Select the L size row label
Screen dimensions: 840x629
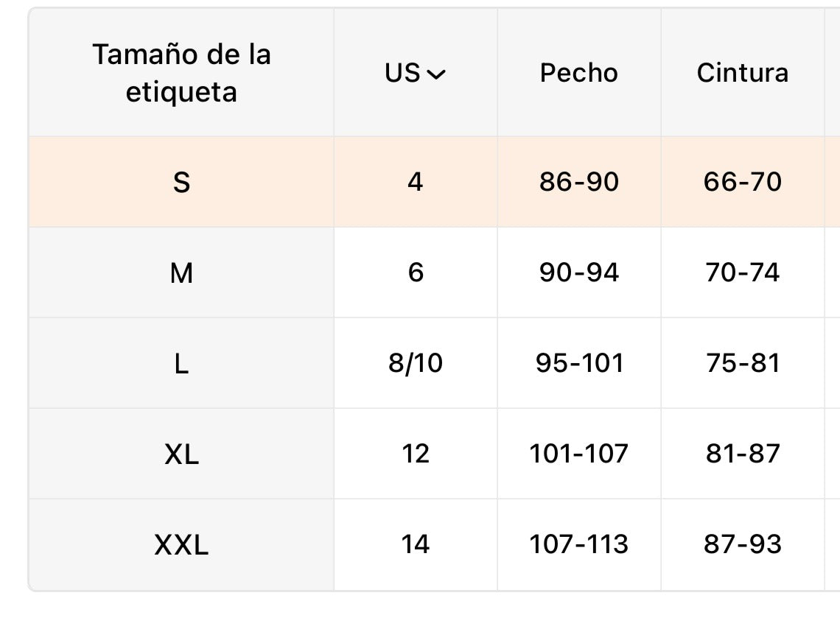(181, 364)
